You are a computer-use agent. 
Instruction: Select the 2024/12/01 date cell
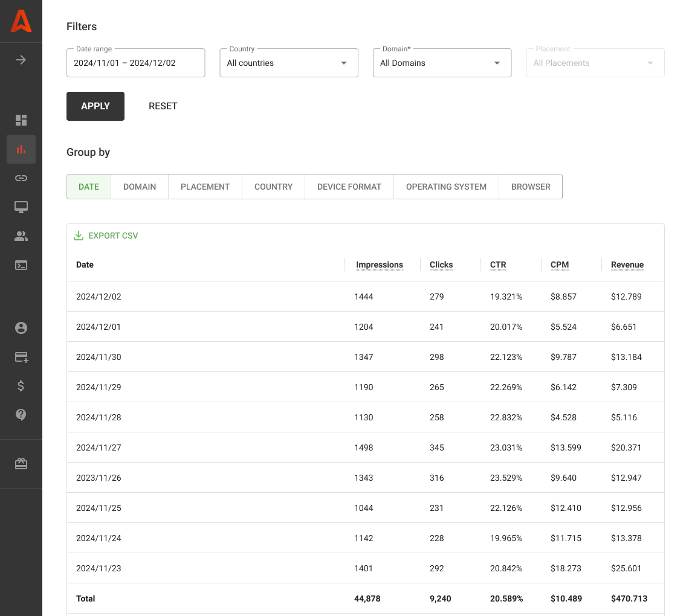[x=99, y=327]
